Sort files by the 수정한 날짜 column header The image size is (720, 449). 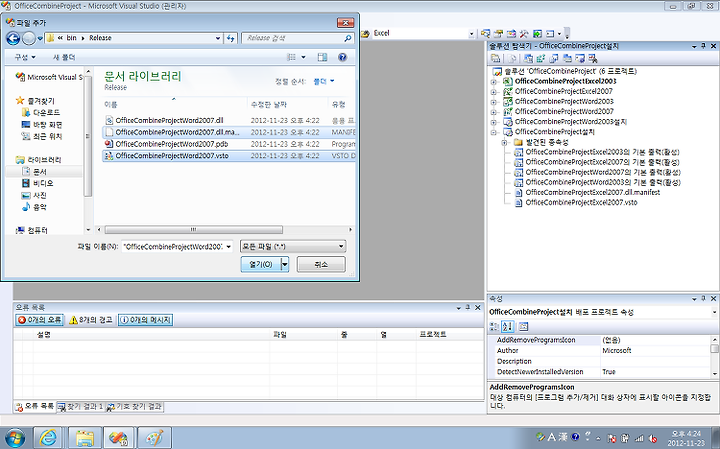tap(287, 105)
